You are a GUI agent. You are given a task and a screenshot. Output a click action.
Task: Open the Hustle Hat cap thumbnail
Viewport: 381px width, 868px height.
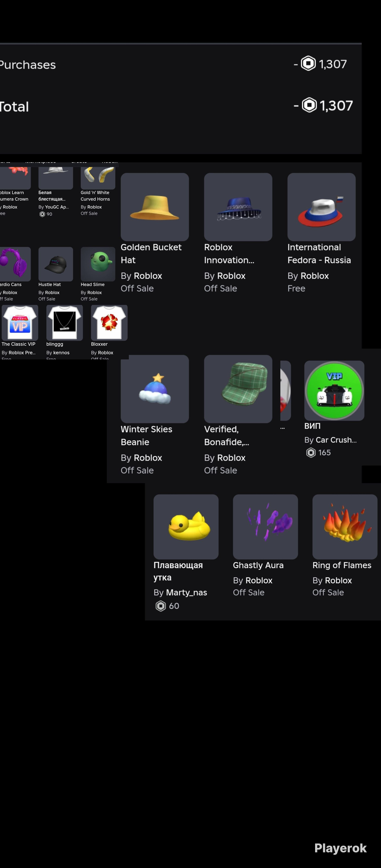pyautogui.click(x=56, y=264)
